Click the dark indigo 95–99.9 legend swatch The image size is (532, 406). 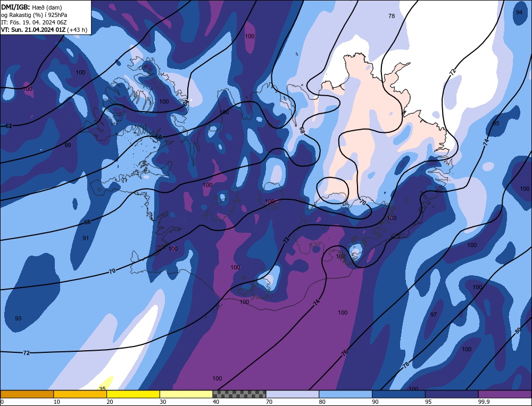pos(452,394)
